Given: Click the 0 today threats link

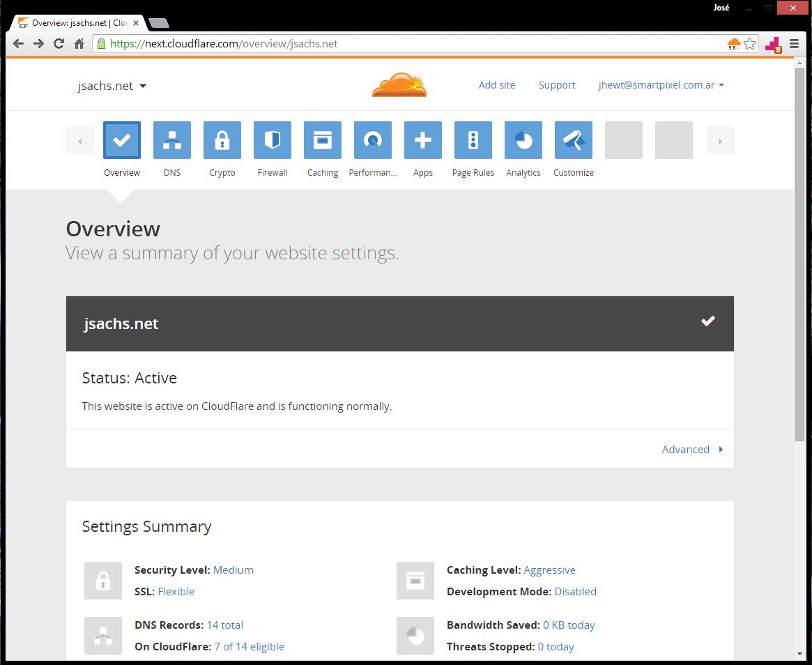Looking at the screenshot, I should coord(556,646).
